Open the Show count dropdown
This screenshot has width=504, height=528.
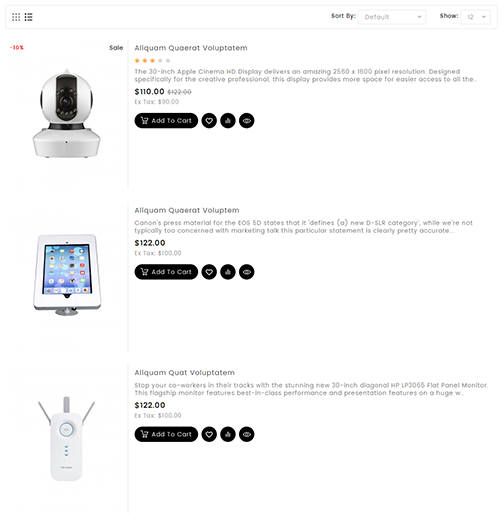pos(475,17)
